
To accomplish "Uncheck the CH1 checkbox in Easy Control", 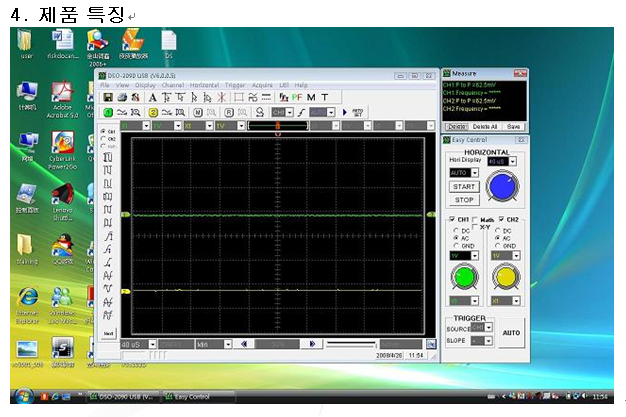I will point(452,219).
